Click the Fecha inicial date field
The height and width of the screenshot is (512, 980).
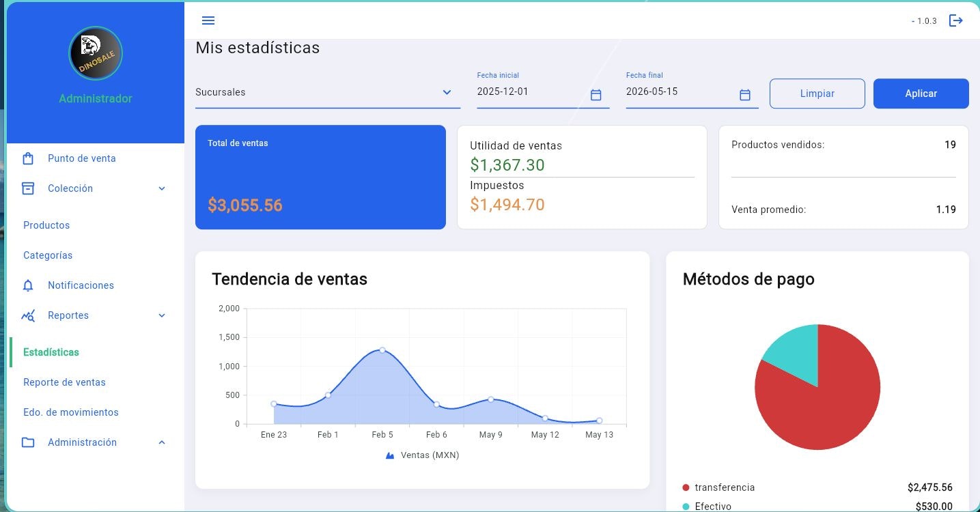coord(543,91)
